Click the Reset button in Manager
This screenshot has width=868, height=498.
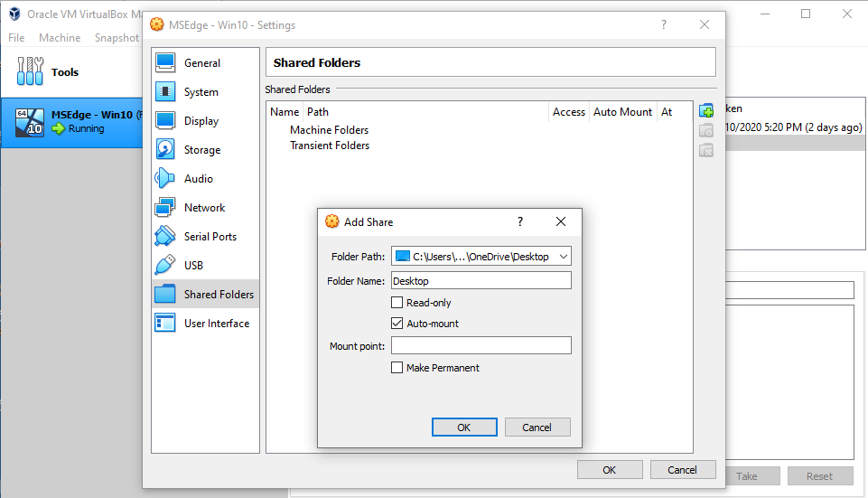(x=820, y=476)
